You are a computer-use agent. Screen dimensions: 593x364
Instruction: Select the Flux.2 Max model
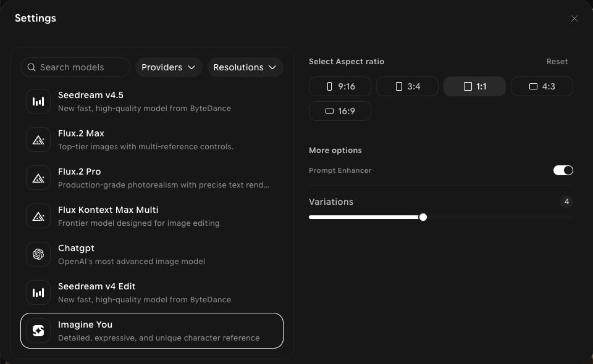[152, 139]
